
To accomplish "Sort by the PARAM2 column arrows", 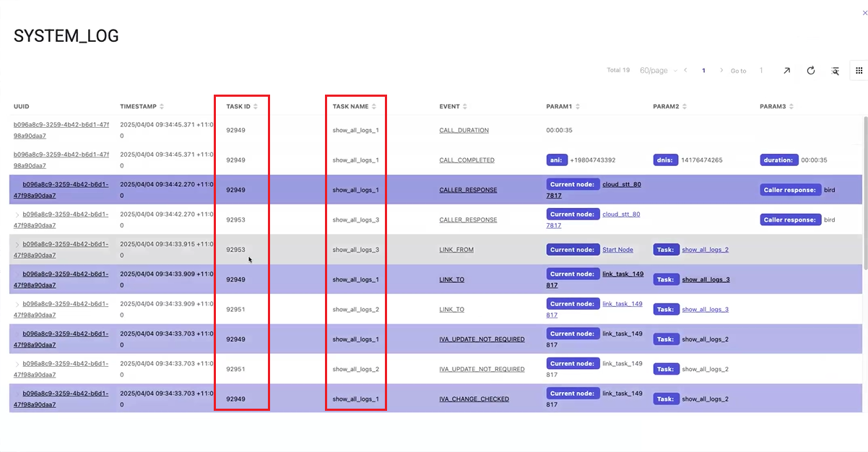I will [x=685, y=106].
